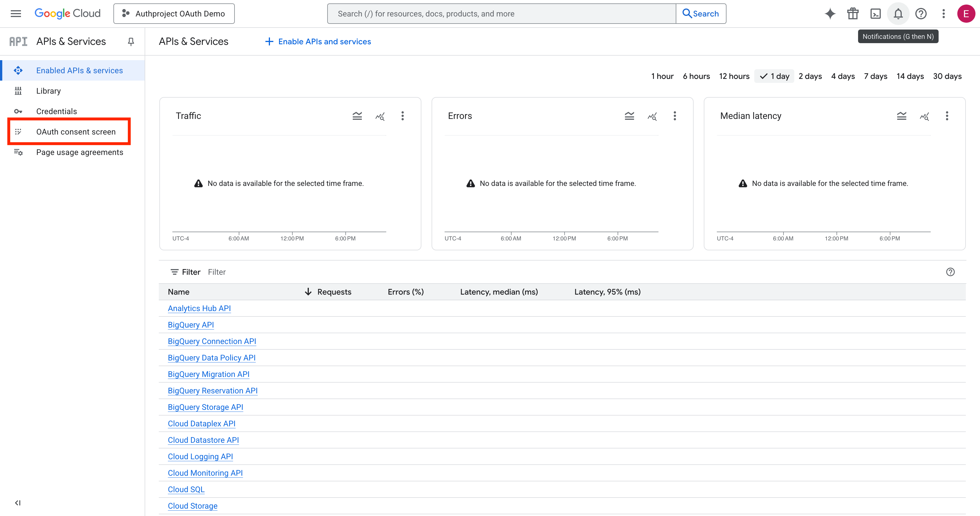Screen dimensions: 980x516
Task: Select the 2 days time range
Action: click(810, 76)
